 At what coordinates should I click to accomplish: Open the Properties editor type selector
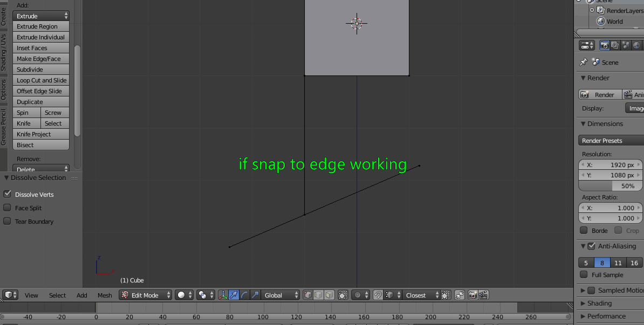(x=587, y=45)
